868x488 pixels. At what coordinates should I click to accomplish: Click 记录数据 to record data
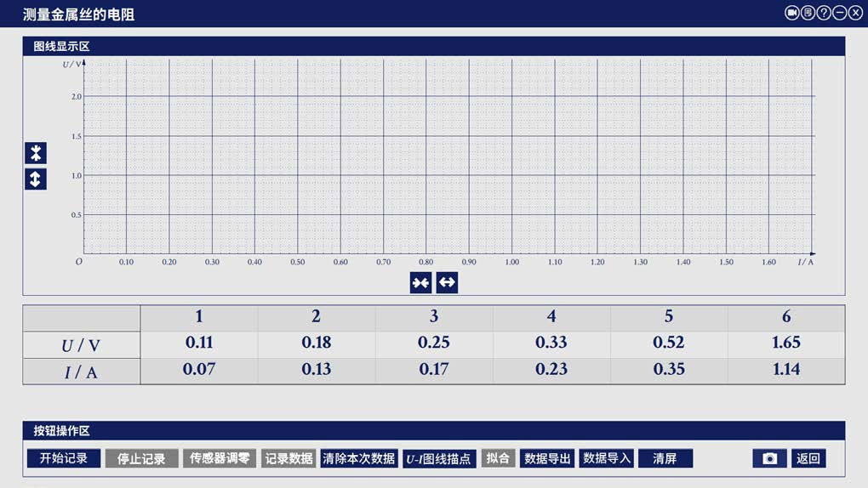(x=288, y=458)
